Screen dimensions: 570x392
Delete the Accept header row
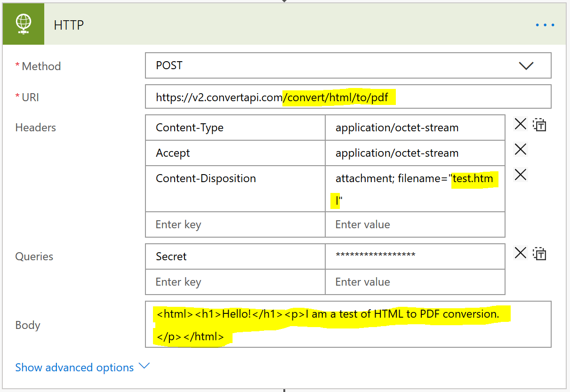(x=520, y=149)
